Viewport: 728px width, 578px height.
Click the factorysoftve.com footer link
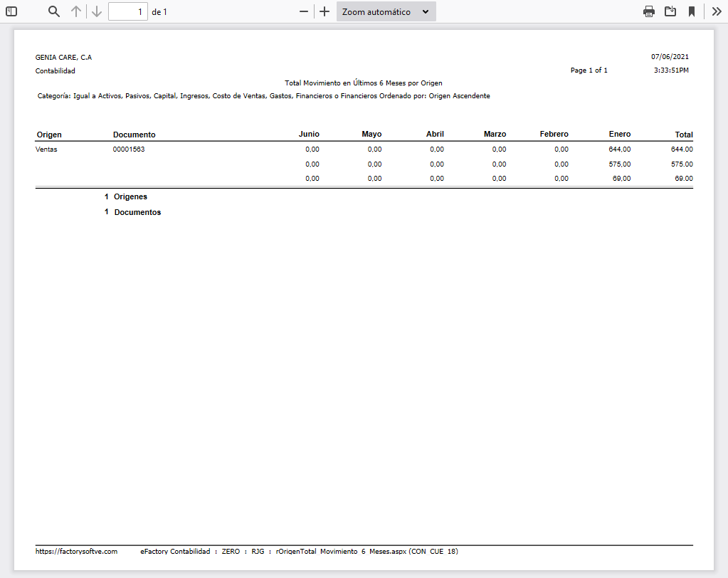click(x=76, y=552)
